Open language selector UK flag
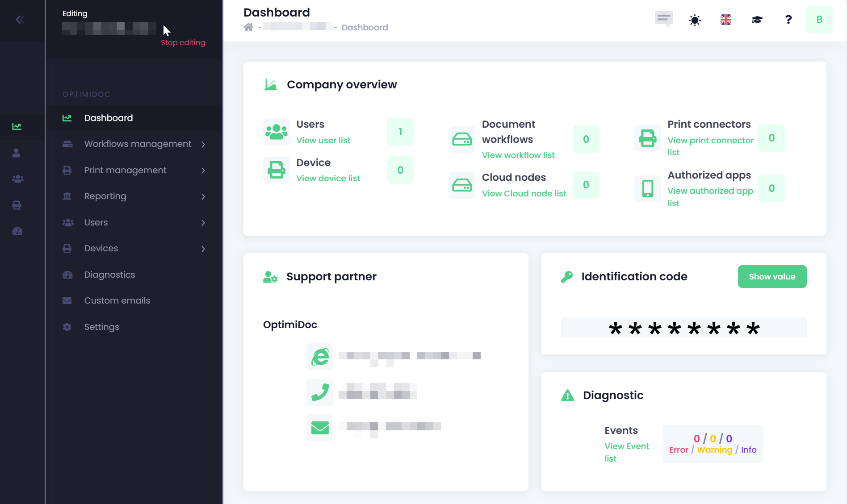 click(x=726, y=20)
